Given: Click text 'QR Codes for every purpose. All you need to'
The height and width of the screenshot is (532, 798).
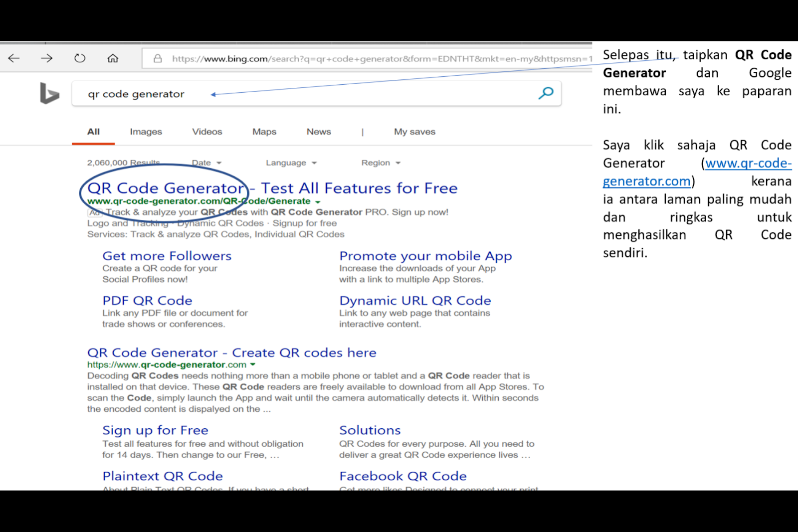Looking at the screenshot, I should tap(436, 444).
